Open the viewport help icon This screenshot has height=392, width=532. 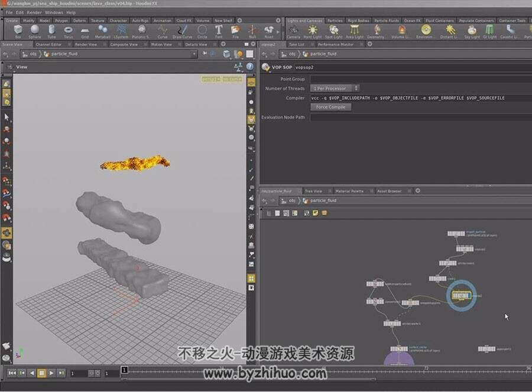(250, 67)
